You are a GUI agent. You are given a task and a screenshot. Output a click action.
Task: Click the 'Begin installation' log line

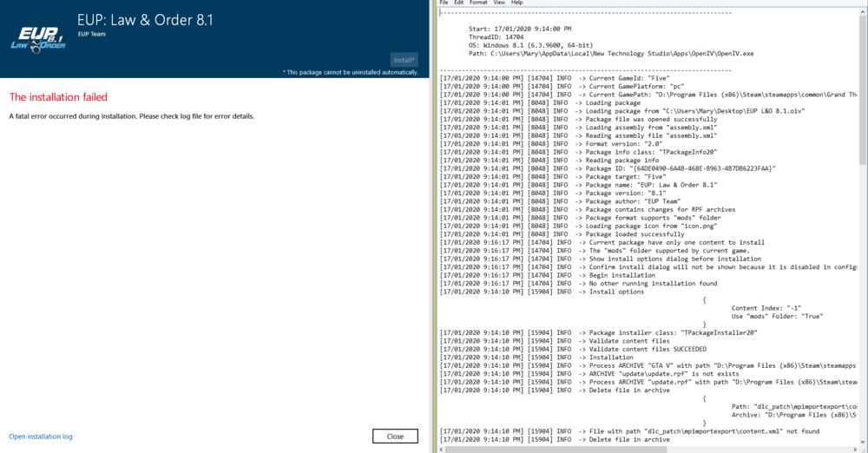[548, 275]
